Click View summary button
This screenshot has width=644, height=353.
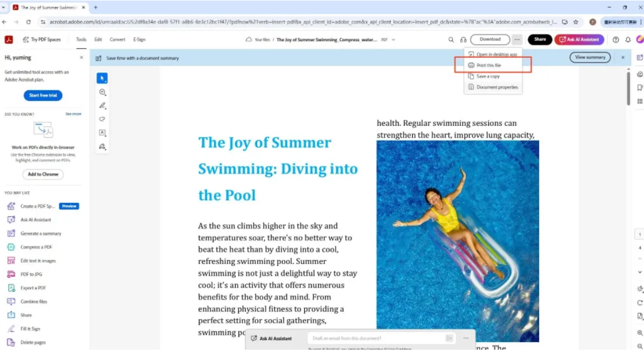tap(590, 57)
